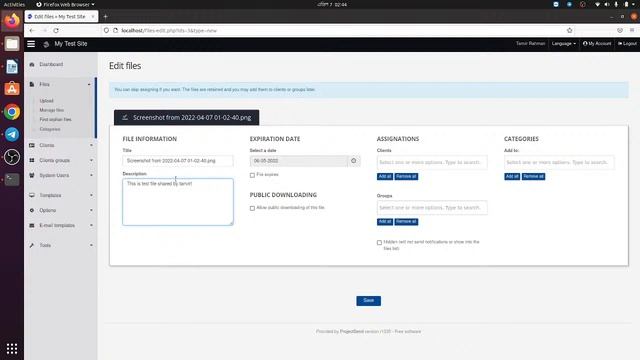Screen dimensions: 640x360
Task: Click the Categories Add to search field
Action: (x=559, y=162)
